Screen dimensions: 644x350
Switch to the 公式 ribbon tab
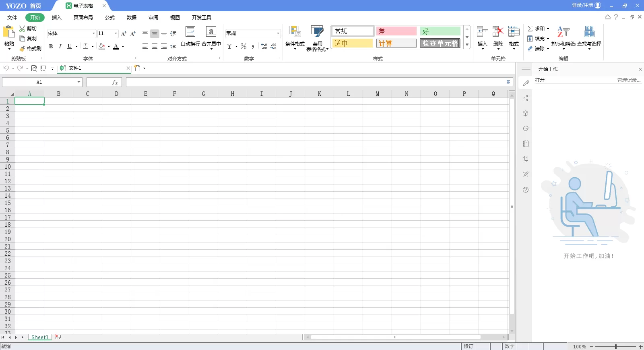[x=109, y=18]
